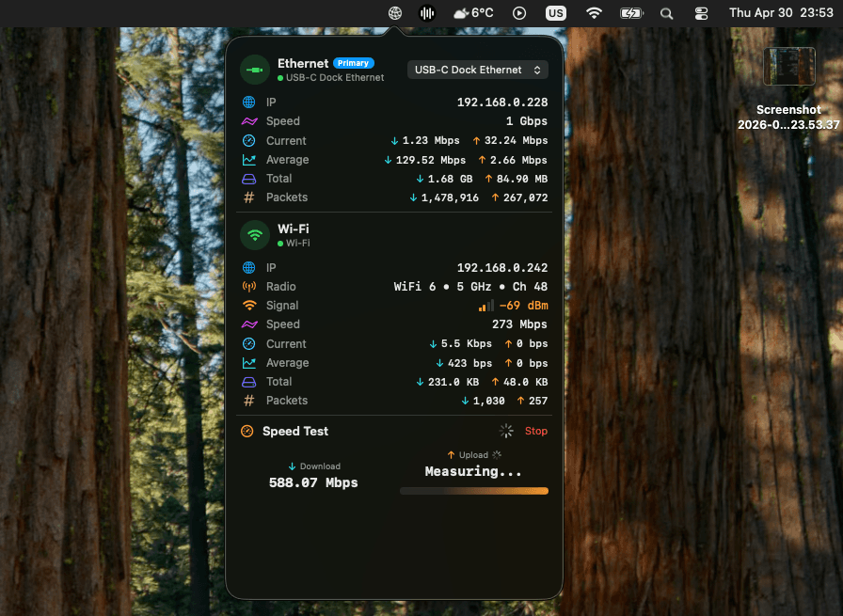Click the green Wi-Fi circle icon
The height and width of the screenshot is (616, 843).
(x=255, y=235)
